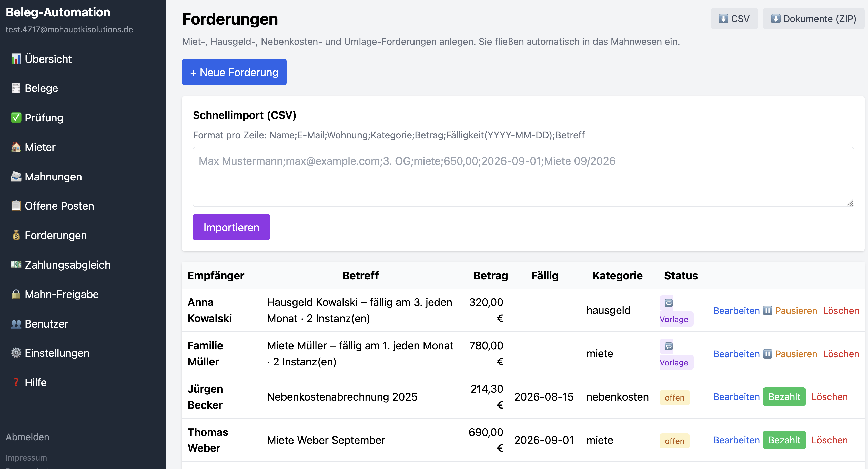Click the Offene Posten clipboard icon
The height and width of the screenshot is (469, 868).
point(16,206)
